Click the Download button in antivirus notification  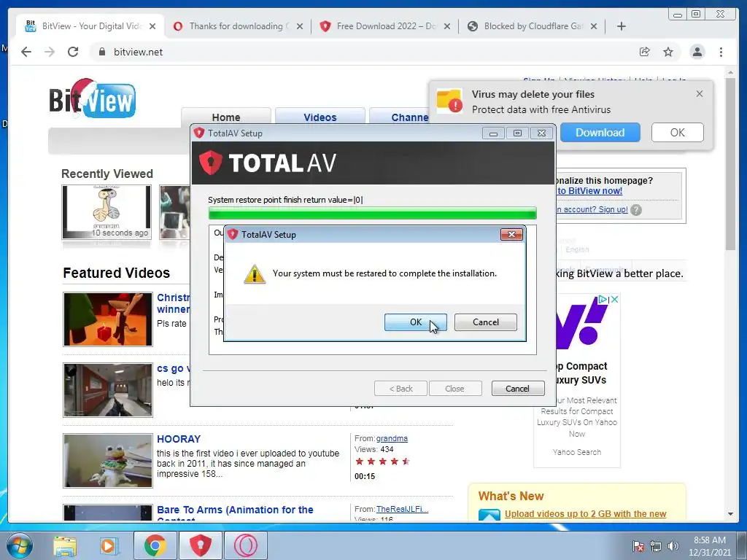pos(600,133)
